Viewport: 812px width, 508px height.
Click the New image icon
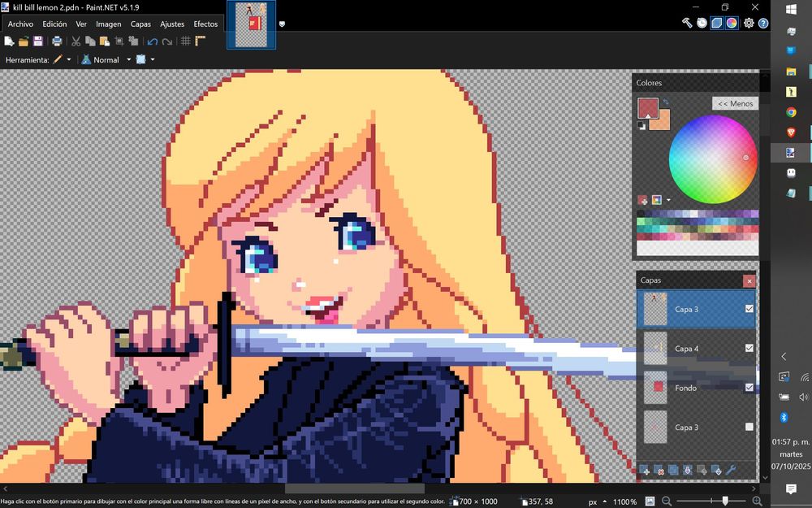point(9,41)
